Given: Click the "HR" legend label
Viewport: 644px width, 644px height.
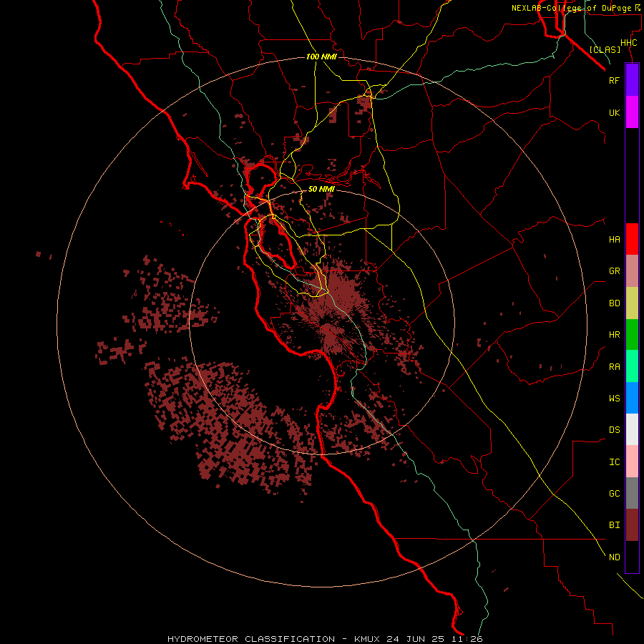Looking at the screenshot, I should (x=614, y=335).
